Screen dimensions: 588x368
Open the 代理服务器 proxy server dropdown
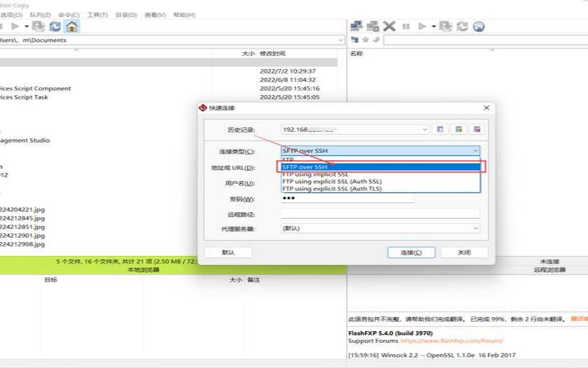pos(475,228)
